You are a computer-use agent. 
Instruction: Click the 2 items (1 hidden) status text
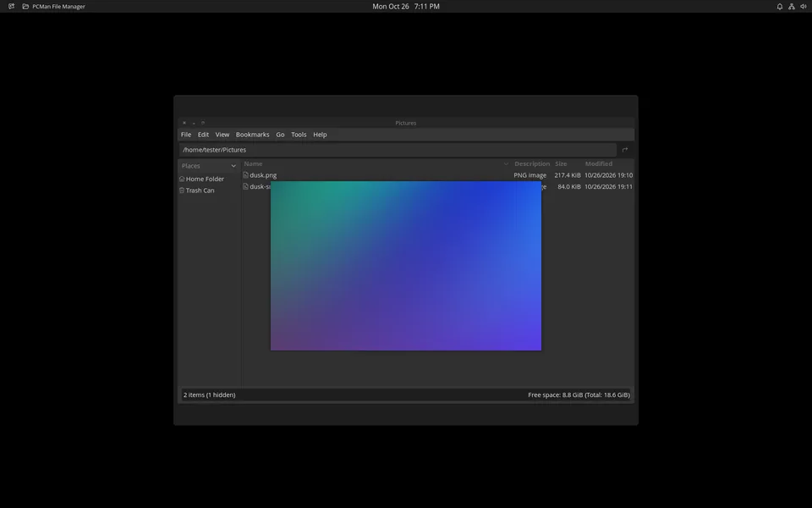209,395
